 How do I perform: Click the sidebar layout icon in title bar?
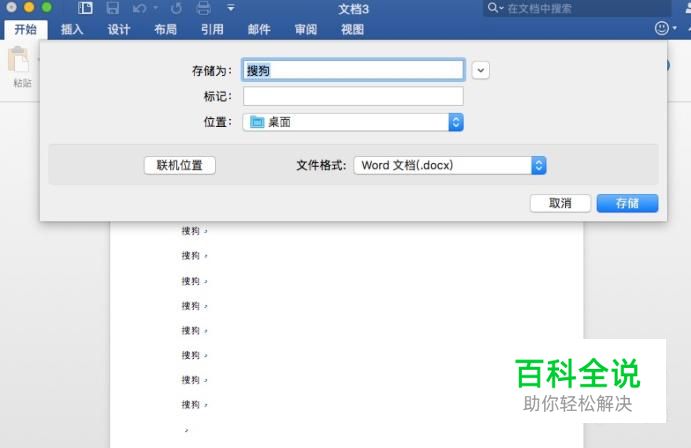(85, 7)
